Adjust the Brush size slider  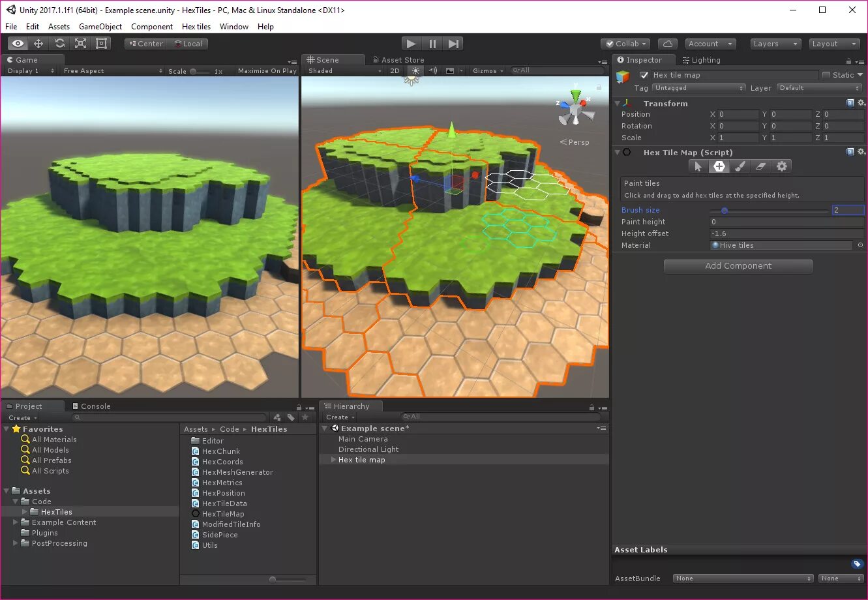pyautogui.click(x=769, y=210)
